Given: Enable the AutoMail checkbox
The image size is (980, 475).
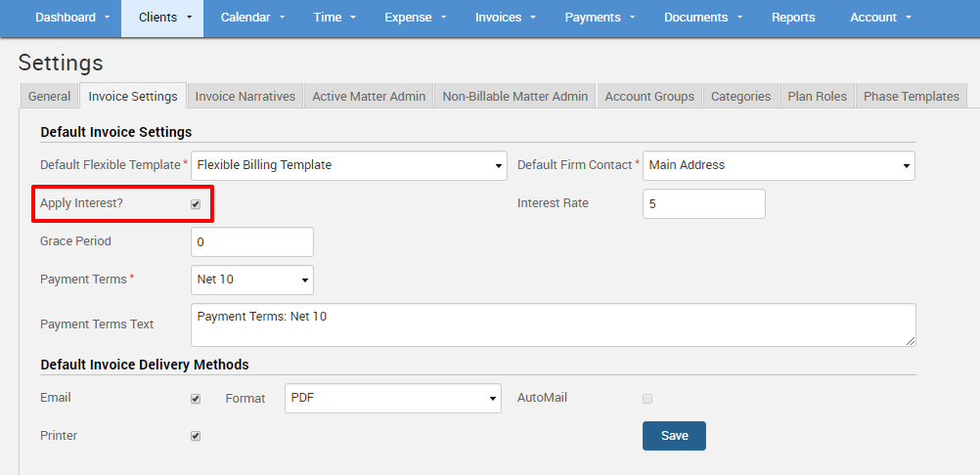Looking at the screenshot, I should [646, 399].
